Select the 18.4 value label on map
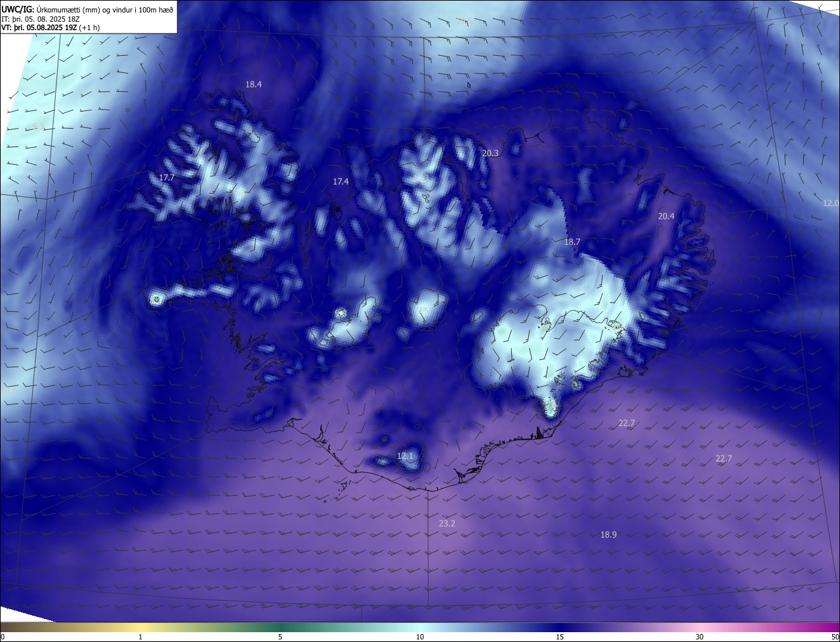Viewport: 840px width, 642px height. click(253, 84)
